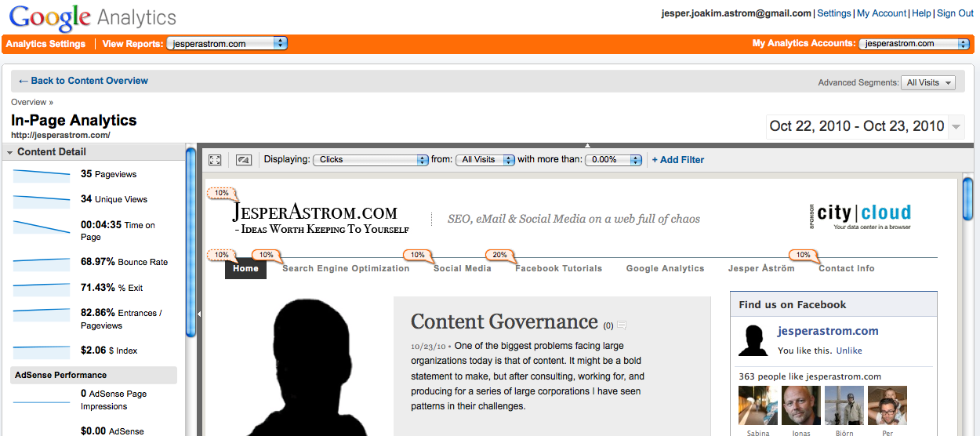The height and width of the screenshot is (436, 980).
Task: Click the 10% bubble above Home
Action: 222,255
